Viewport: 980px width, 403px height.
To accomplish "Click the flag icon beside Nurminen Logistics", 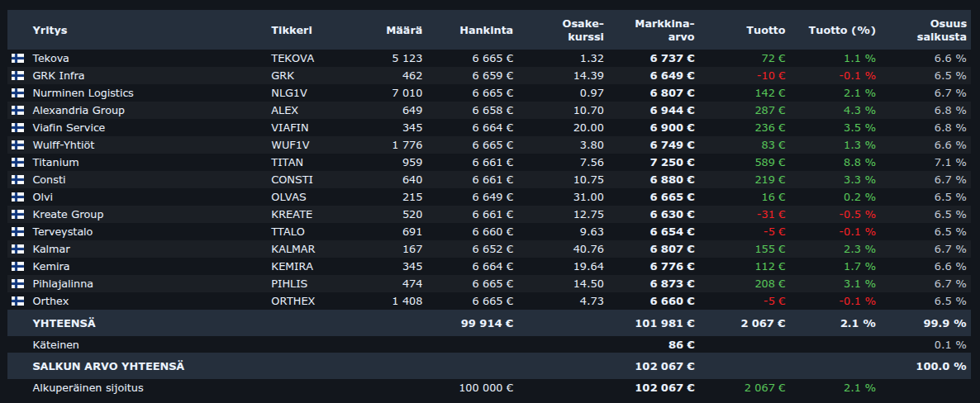I will pyautogui.click(x=17, y=93).
